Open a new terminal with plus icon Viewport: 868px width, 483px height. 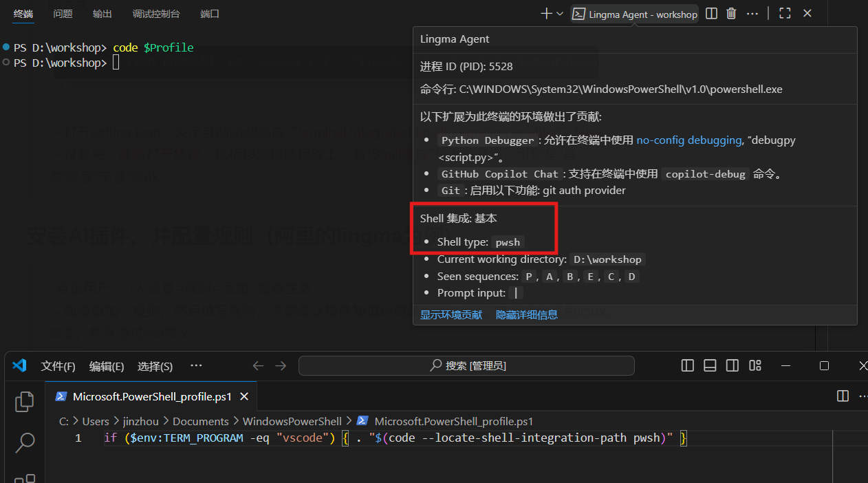pos(547,13)
